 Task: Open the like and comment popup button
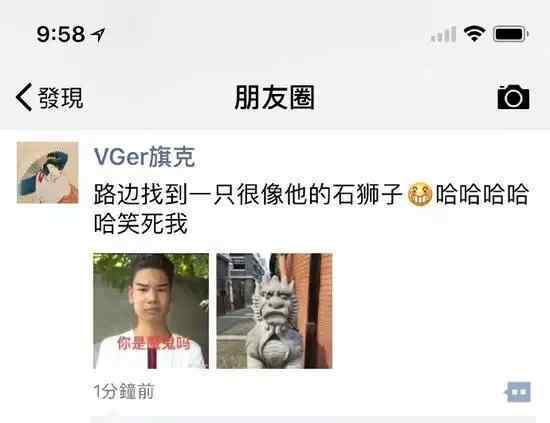[x=518, y=391]
